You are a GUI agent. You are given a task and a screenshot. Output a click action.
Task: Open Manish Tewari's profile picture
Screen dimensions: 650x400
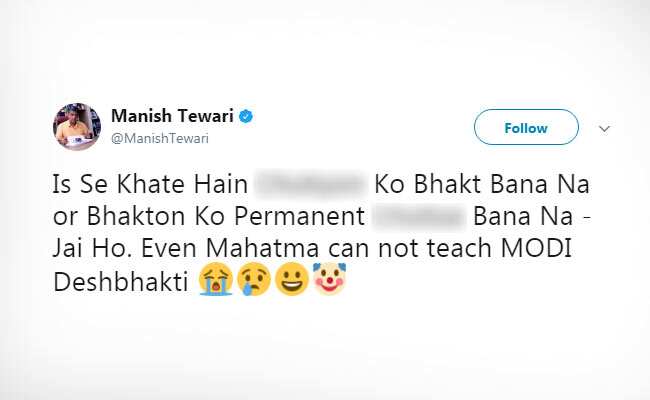(75, 127)
